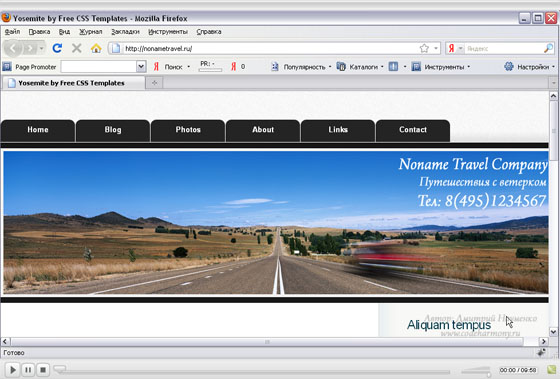560x379 pixels.
Task: Open the history dropdown next to Forward
Action: (x=41, y=49)
